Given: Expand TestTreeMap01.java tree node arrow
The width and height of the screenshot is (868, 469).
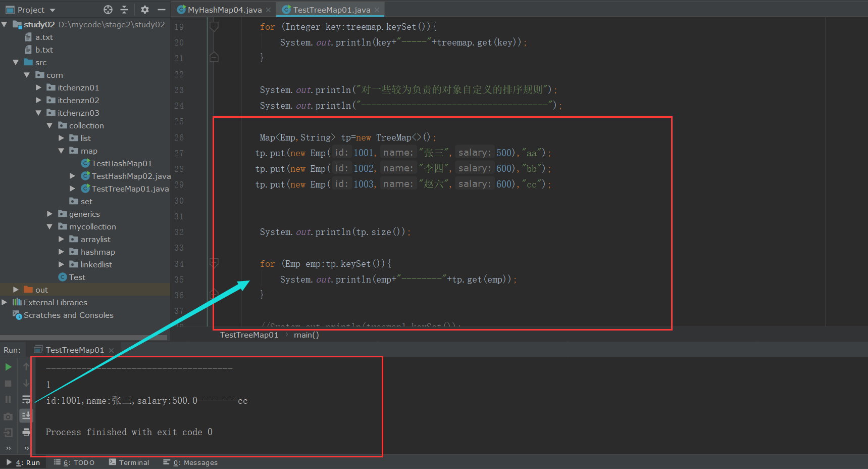Looking at the screenshot, I should 72,189.
